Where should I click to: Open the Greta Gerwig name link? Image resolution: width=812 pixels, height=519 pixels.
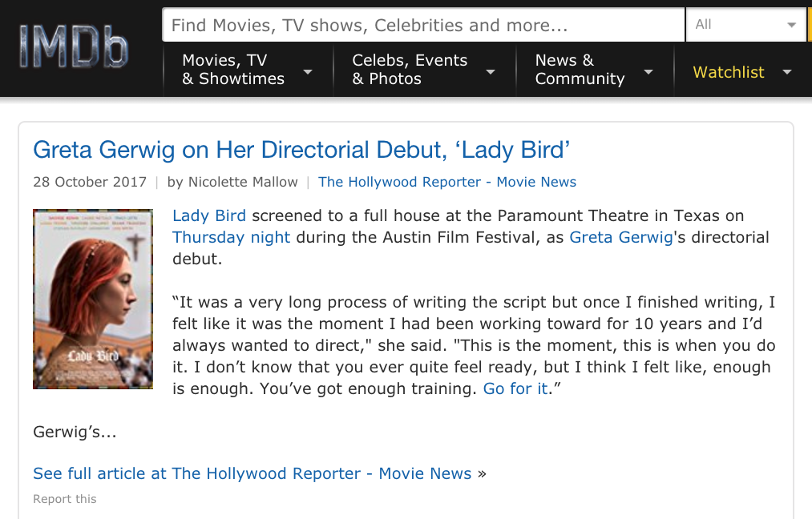[x=621, y=237]
